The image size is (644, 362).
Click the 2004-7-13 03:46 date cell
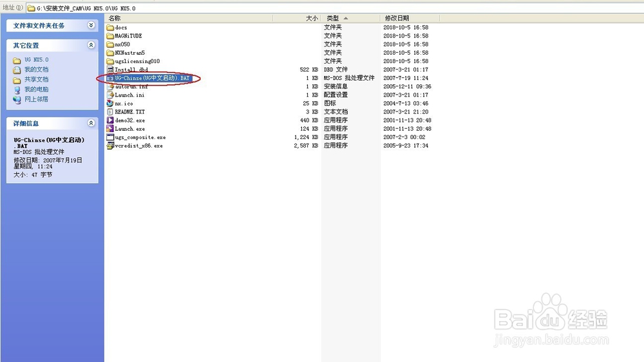coord(406,104)
